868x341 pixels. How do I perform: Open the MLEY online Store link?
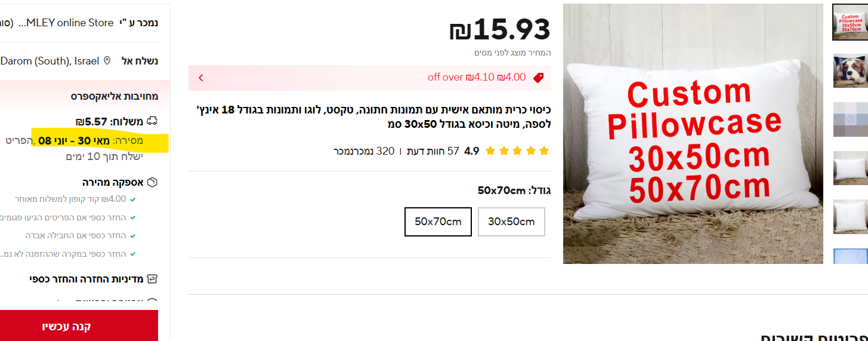(66, 23)
